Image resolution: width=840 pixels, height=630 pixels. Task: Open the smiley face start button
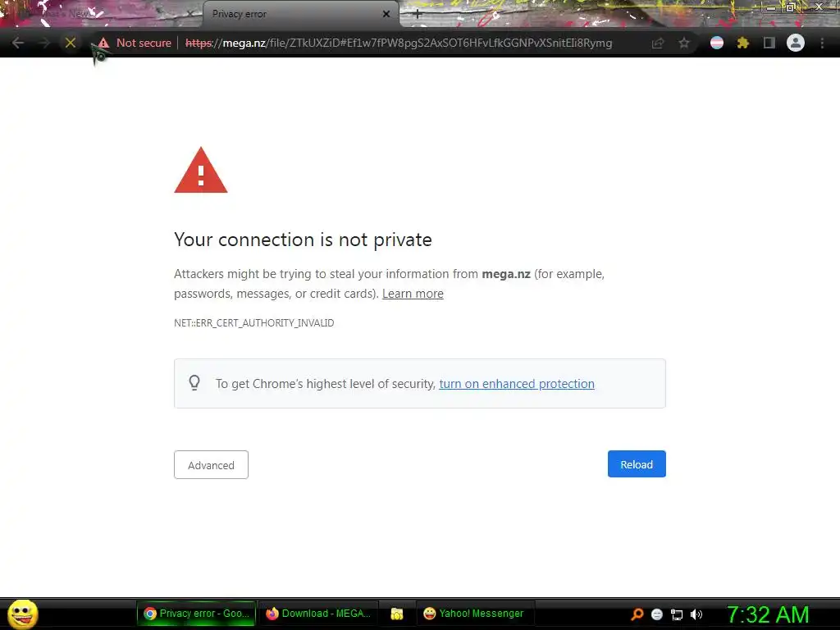[x=22, y=614]
